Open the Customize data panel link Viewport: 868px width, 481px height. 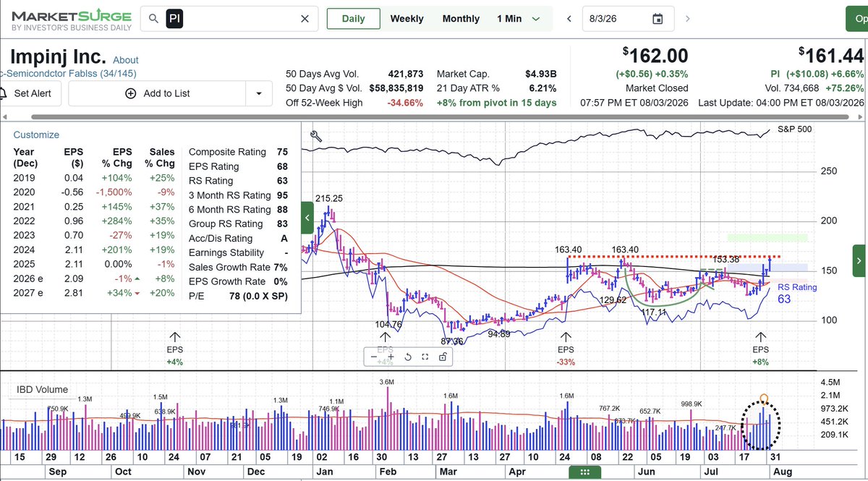(x=36, y=135)
